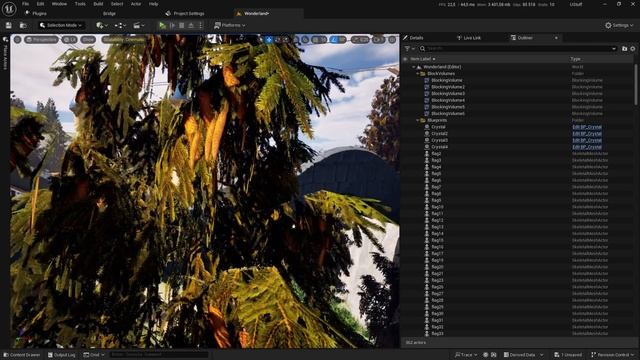This screenshot has height=360, width=640.
Task: Open the Selection Mode dropdown
Action: pyautogui.click(x=62, y=25)
